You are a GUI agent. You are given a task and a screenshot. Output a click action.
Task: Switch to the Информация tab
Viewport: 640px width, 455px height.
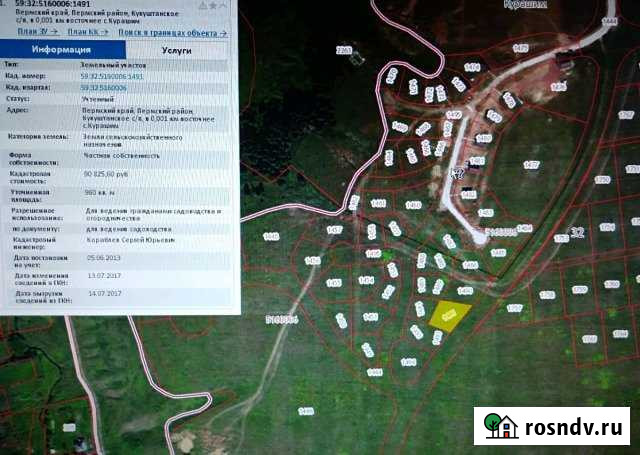click(x=61, y=48)
